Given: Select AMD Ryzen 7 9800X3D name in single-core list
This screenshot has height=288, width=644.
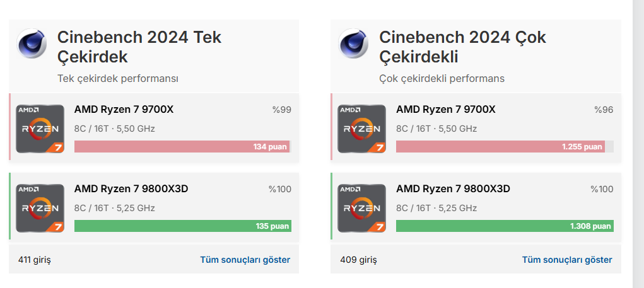Looking at the screenshot, I should (x=131, y=189).
